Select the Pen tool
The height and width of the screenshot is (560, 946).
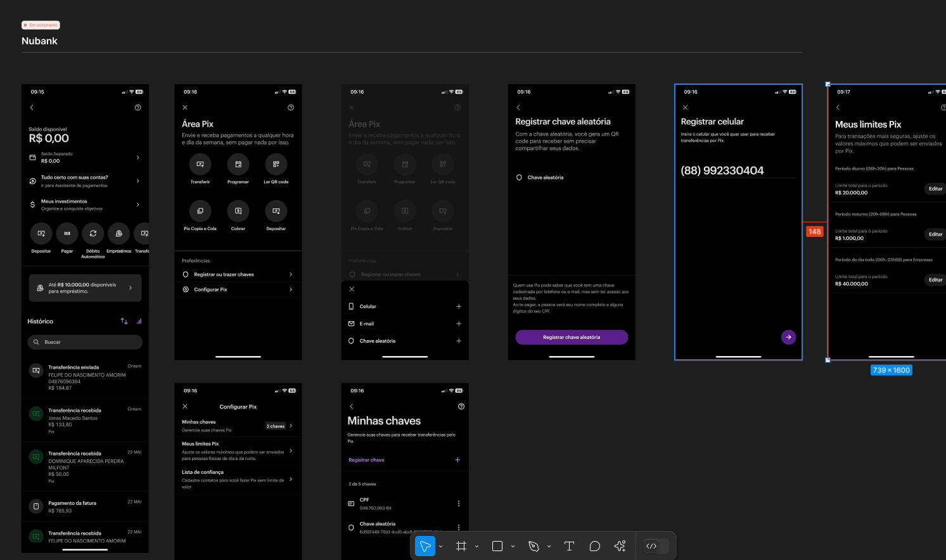click(x=534, y=546)
